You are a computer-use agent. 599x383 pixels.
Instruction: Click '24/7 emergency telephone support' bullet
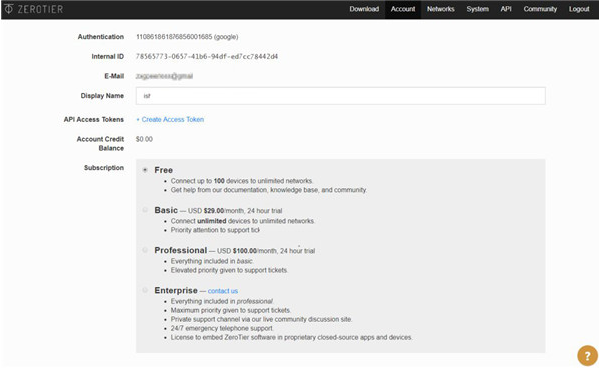click(x=222, y=328)
